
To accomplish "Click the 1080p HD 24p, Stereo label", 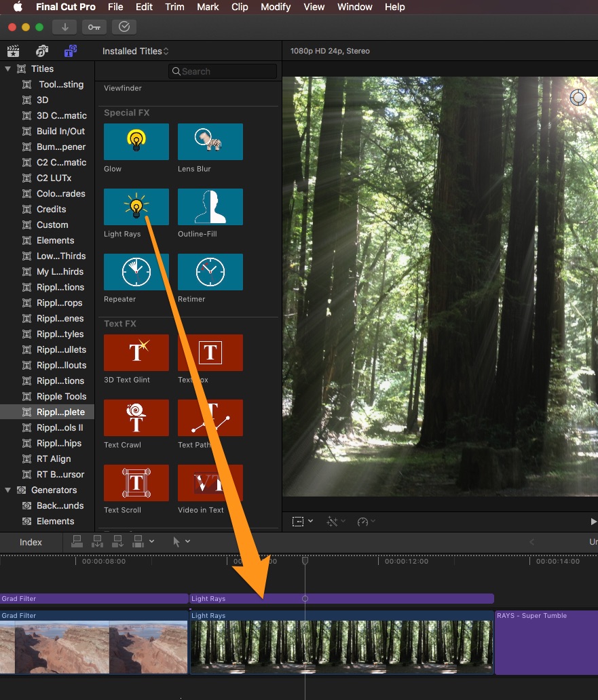I will 330,51.
